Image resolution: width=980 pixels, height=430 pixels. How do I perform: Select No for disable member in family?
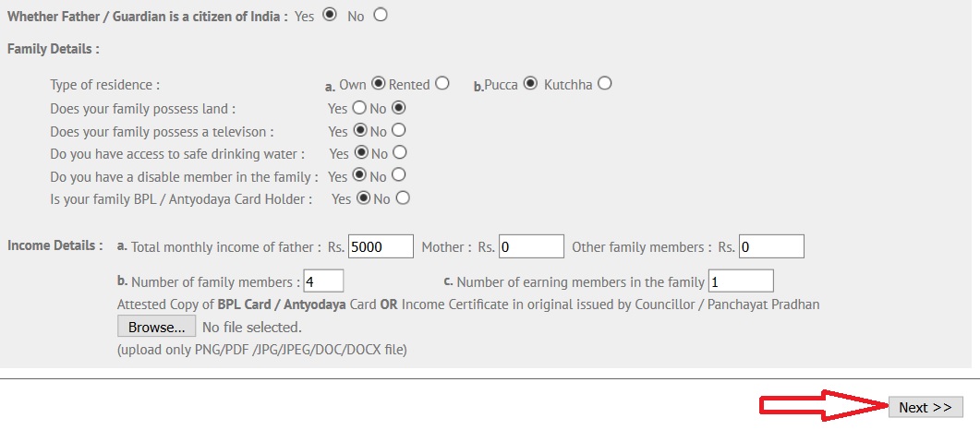pyautogui.click(x=398, y=174)
